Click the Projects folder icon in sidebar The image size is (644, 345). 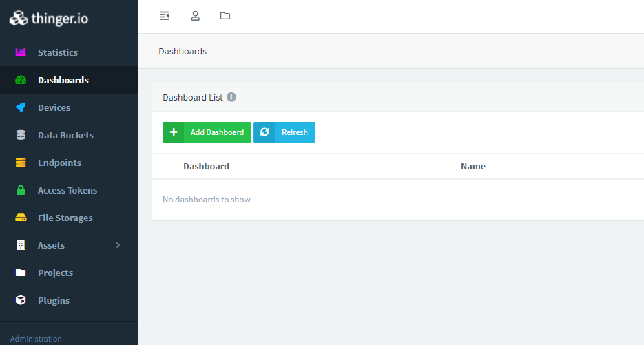pyautogui.click(x=21, y=272)
